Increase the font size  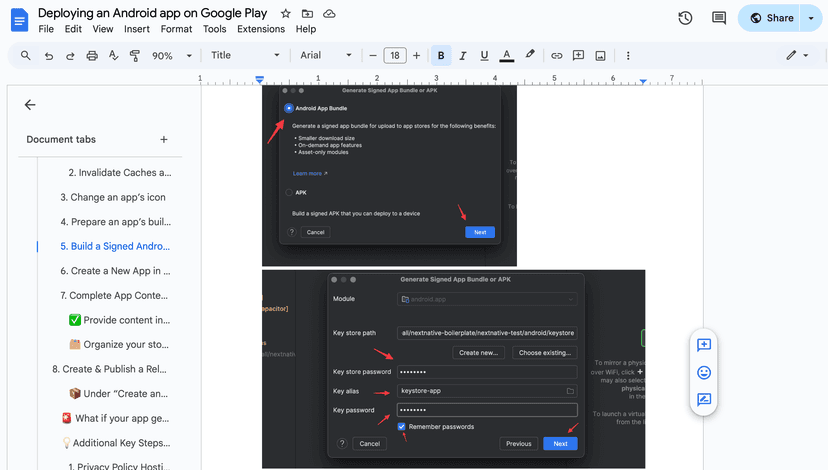(x=417, y=55)
